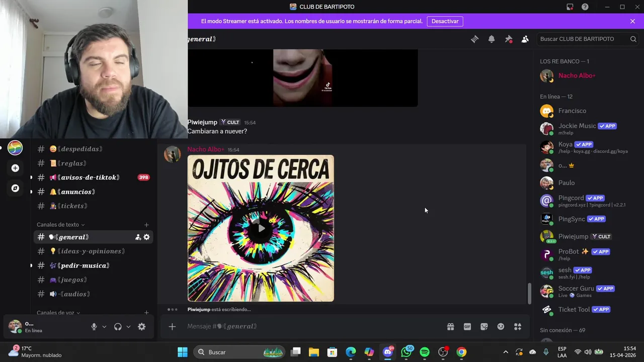The height and width of the screenshot is (362, 644).
Task: Open the GIF picker
Action: [x=467, y=327]
